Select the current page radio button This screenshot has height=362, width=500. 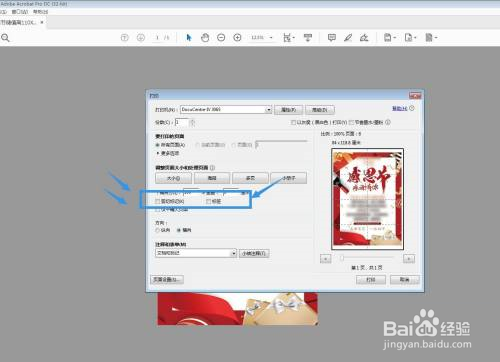pyautogui.click(x=198, y=145)
